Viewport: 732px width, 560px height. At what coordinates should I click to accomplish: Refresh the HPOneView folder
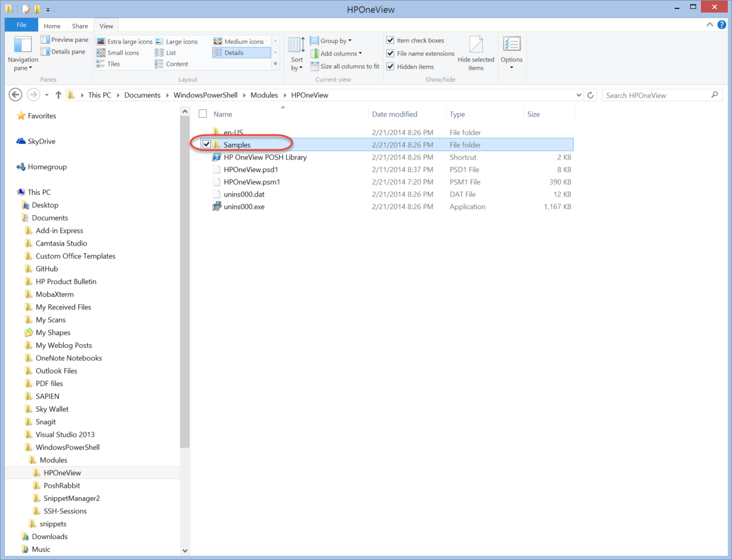[590, 95]
